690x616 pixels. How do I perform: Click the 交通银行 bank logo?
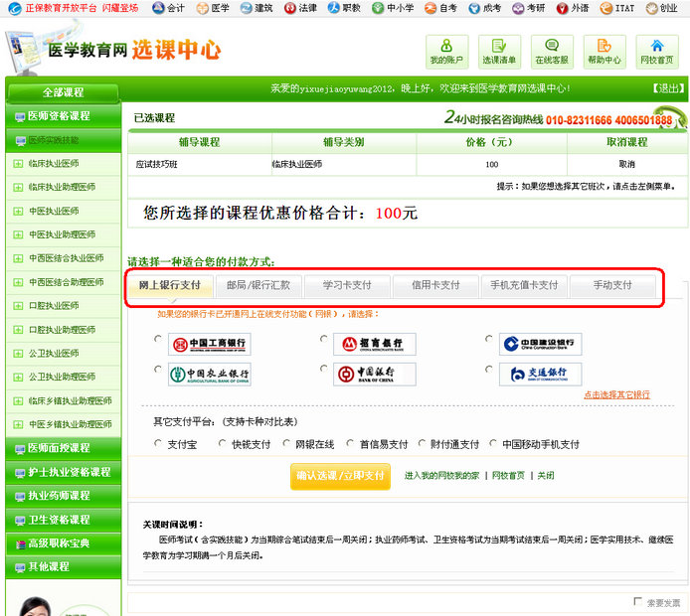[x=540, y=375]
